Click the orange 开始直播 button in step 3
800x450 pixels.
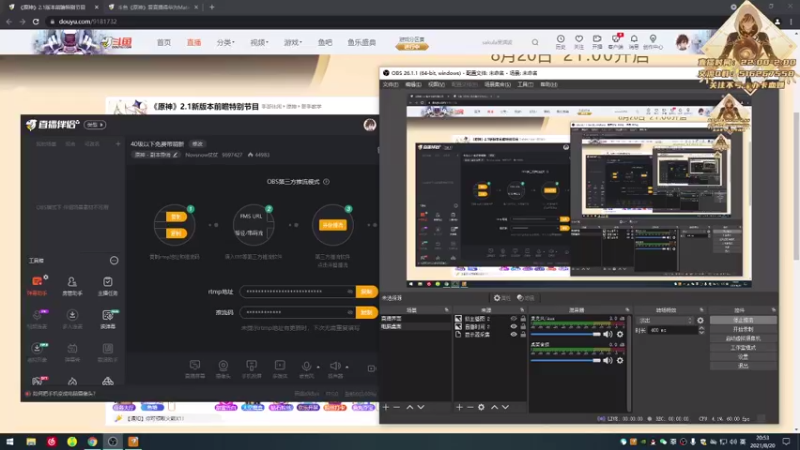[x=333, y=225]
